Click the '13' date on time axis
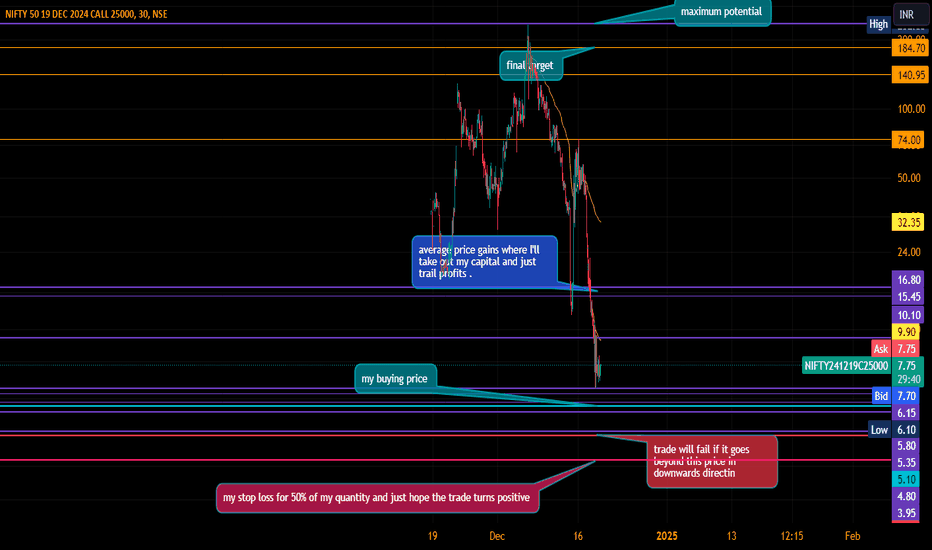Screen dimensions: 932x550 click(731, 536)
